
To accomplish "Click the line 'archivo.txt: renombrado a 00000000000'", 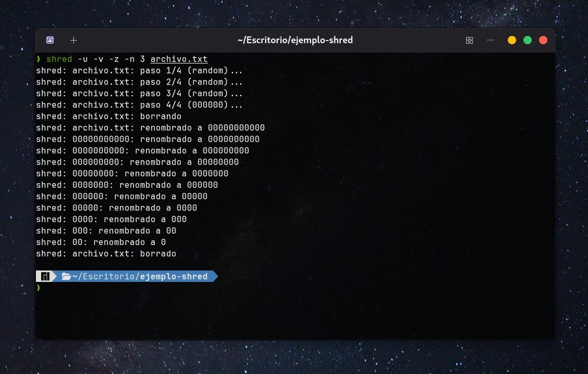I will (151, 127).
